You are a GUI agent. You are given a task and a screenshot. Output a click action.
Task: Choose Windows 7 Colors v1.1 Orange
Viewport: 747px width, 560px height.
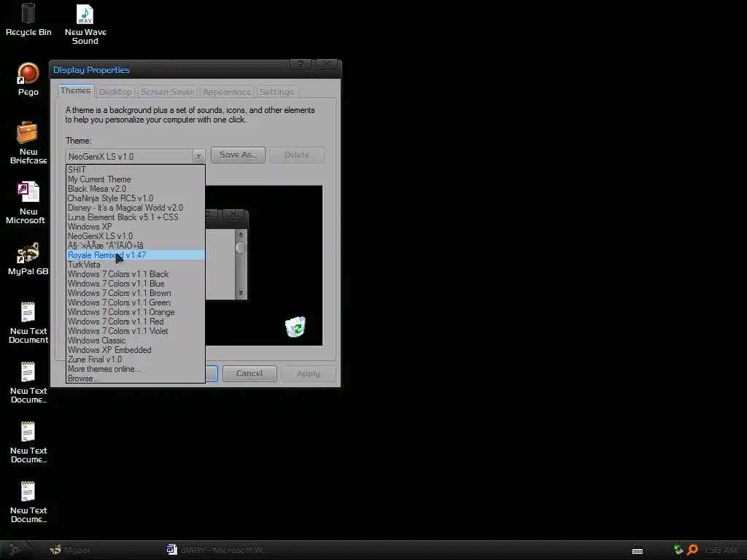(135, 312)
